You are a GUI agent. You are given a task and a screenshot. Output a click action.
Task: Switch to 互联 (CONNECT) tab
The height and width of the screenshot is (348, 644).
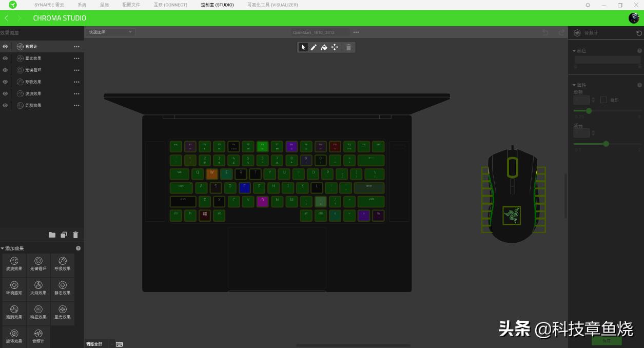pos(170,5)
